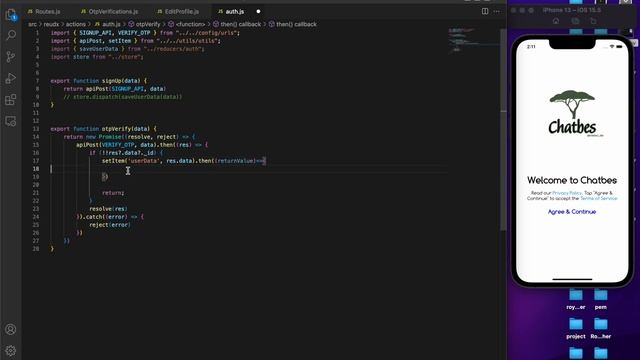Select the Ro...her folder on the desktop

pyautogui.click(x=600, y=328)
